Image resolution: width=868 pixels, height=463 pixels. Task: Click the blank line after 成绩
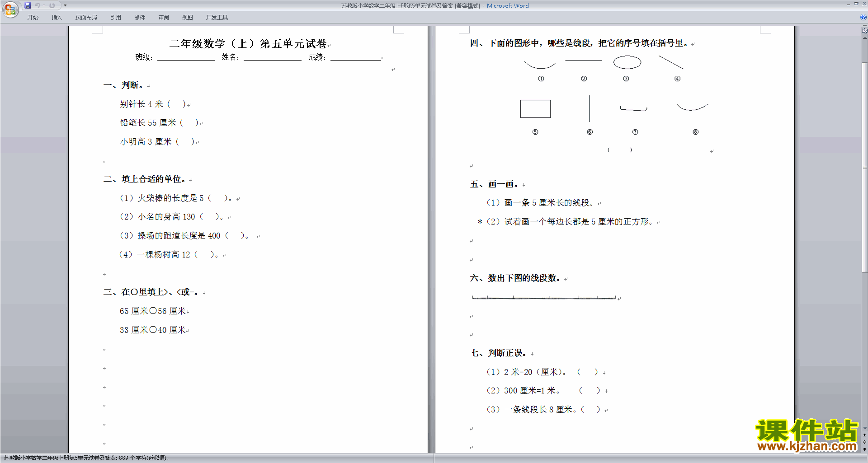point(356,57)
